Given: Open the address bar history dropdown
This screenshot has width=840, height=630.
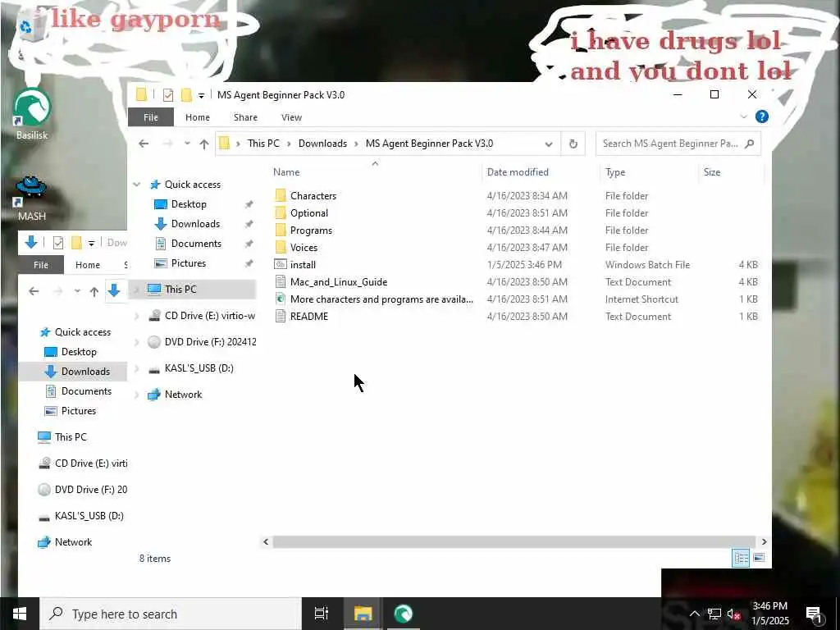Looking at the screenshot, I should click(x=549, y=144).
